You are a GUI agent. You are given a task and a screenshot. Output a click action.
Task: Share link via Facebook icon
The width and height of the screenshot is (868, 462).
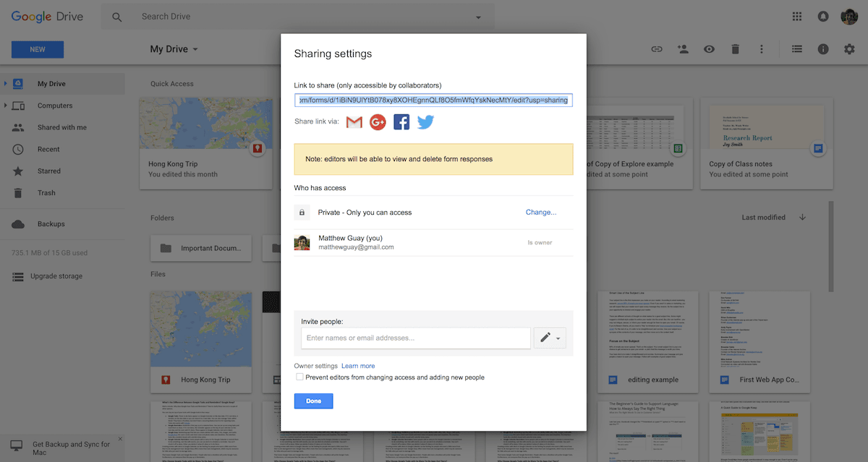401,122
